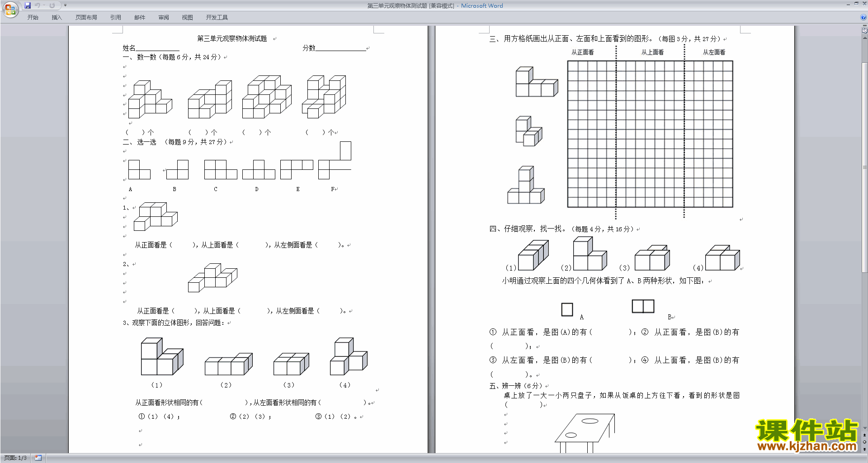Click the page number indicator 页面: 1/3
The height and width of the screenshot is (463, 868).
coord(15,458)
